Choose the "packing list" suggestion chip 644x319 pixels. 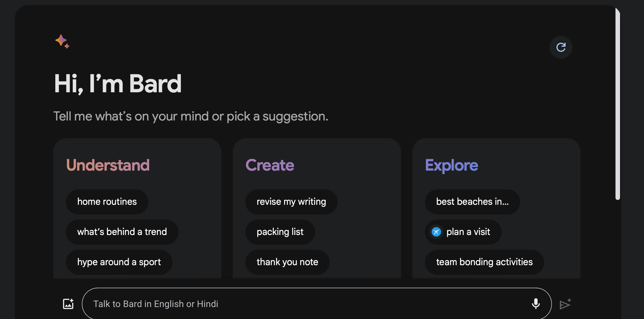pyautogui.click(x=280, y=232)
